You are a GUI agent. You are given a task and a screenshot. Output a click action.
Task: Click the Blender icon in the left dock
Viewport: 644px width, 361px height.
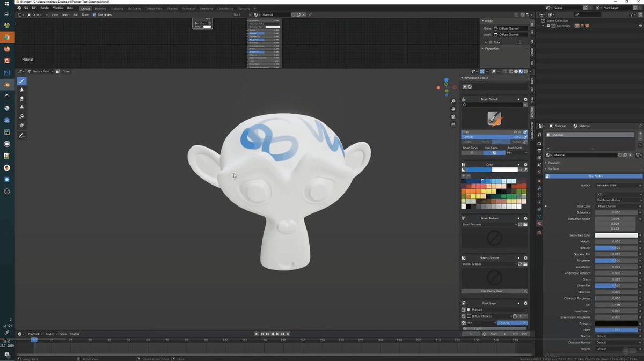click(x=7, y=84)
